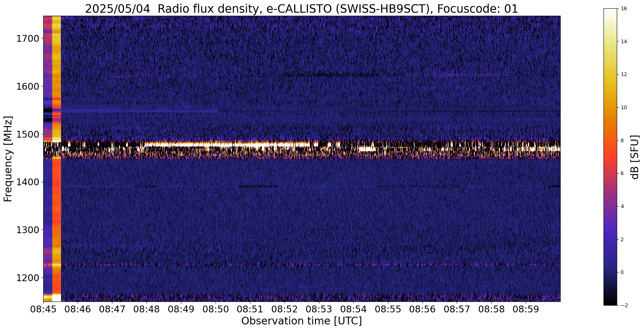Click the 08:51 time tick label
Image resolution: width=644 pixels, height=330 pixels.
250,309
